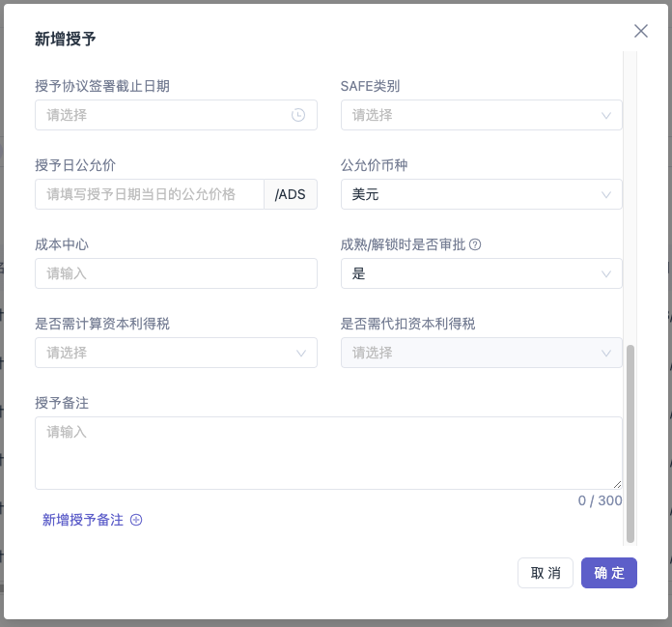Click the resize handle of 授予备注 textarea

click(x=617, y=485)
